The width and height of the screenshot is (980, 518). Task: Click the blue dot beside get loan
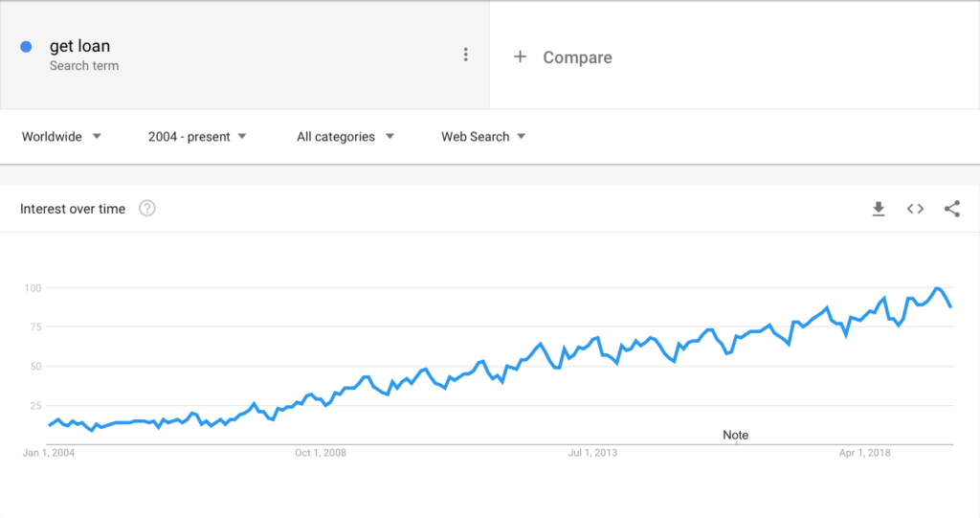click(x=26, y=46)
